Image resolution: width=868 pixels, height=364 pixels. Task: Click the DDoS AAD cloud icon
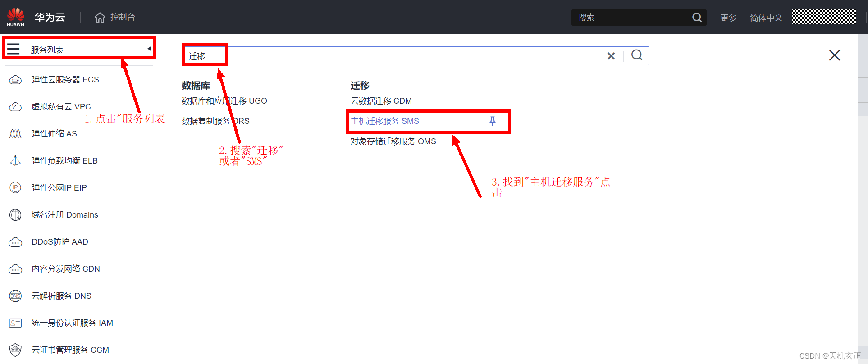[15, 242]
